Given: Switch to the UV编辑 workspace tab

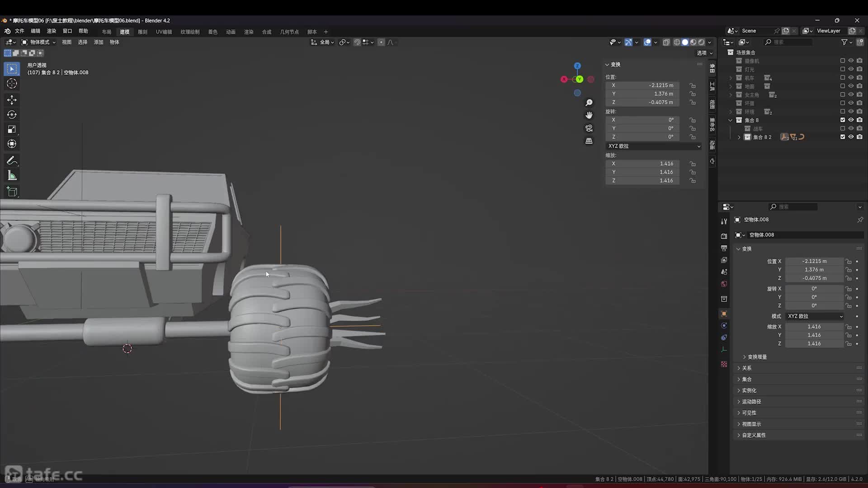Looking at the screenshot, I should click(x=164, y=32).
